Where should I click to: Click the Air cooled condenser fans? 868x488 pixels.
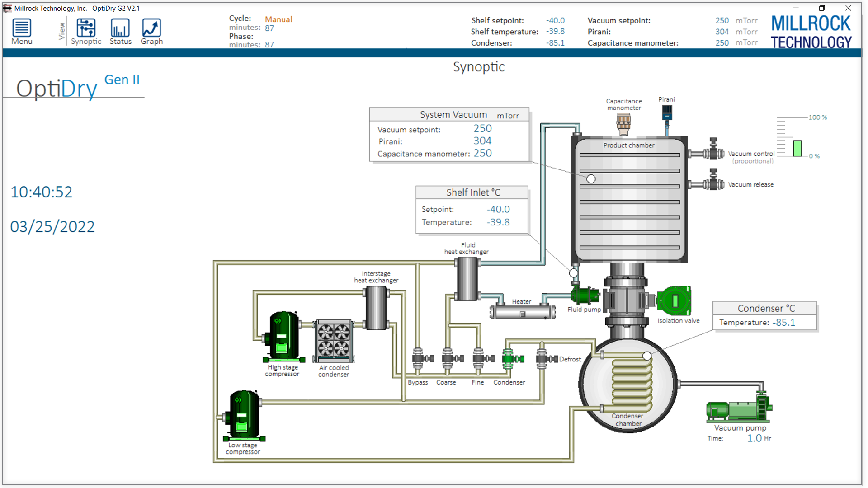tap(334, 341)
